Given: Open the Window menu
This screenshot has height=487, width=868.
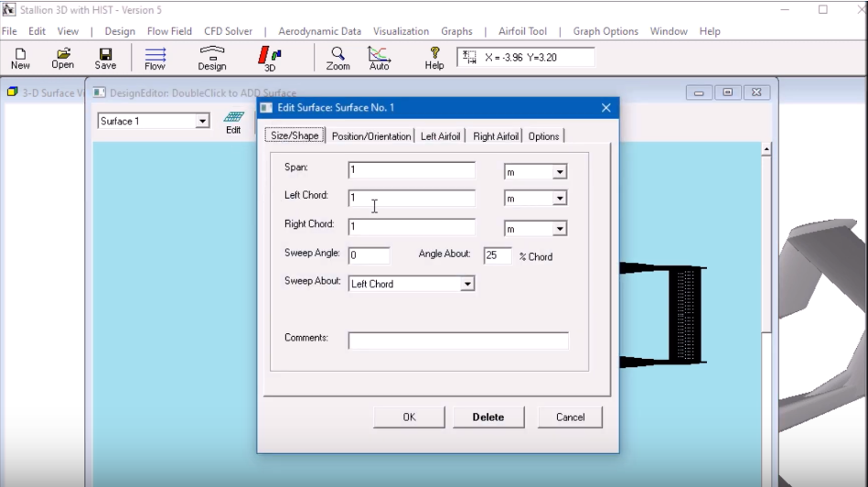Looking at the screenshot, I should 669,31.
